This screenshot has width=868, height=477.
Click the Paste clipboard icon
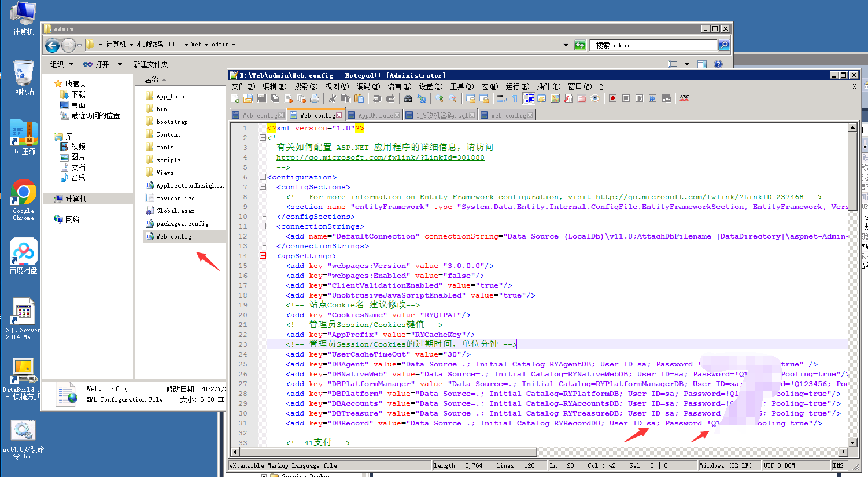point(359,98)
